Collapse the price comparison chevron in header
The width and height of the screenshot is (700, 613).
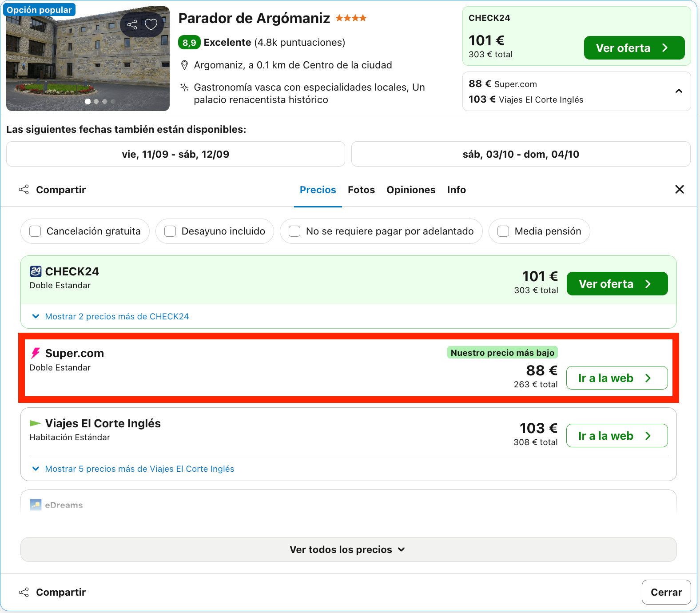(x=679, y=91)
